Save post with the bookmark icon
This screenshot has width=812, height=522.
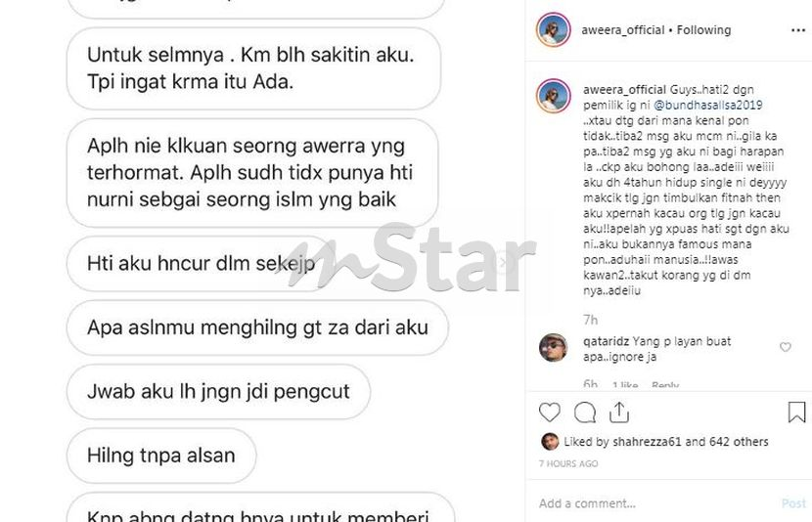pos(796,413)
